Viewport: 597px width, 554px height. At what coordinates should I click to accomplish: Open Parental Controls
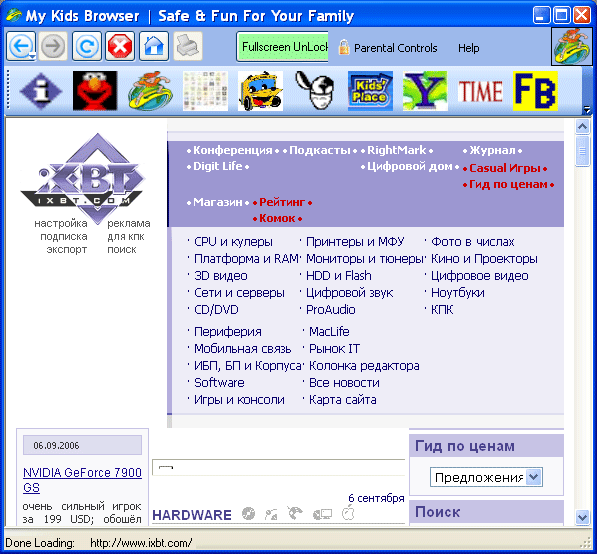point(388,48)
